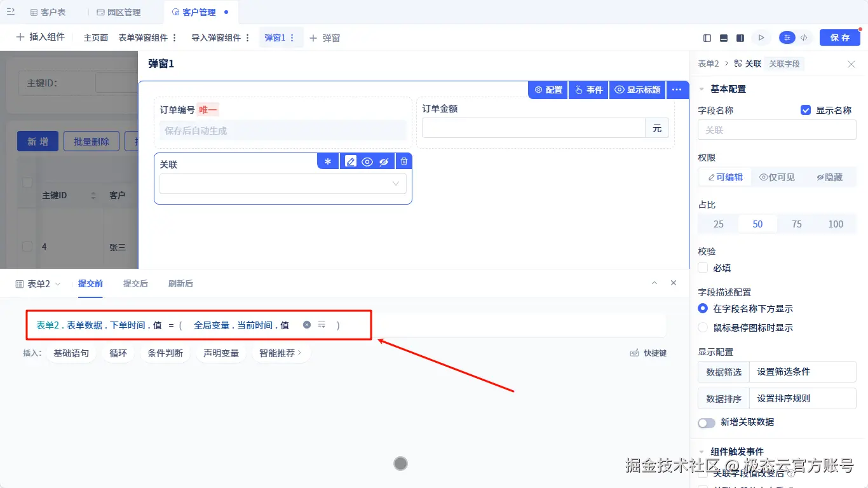The height and width of the screenshot is (488, 868).
Task: Collapse the 组件触发事件 section
Action: coord(702,452)
